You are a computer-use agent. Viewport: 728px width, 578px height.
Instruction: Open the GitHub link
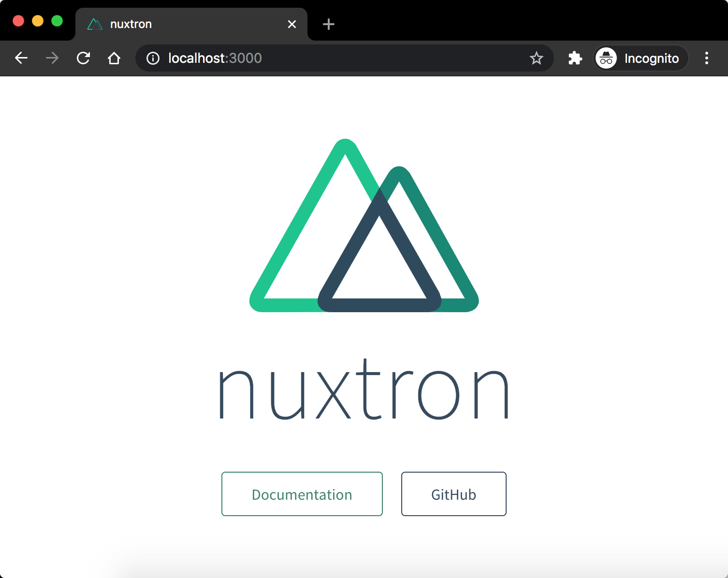point(454,494)
